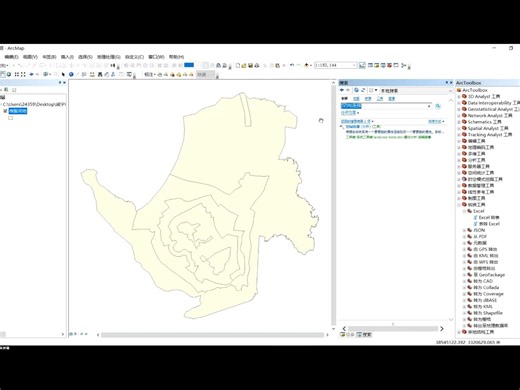The height and width of the screenshot is (390, 520).
Task: Go back to previous extent arrow
Action: point(31,74)
